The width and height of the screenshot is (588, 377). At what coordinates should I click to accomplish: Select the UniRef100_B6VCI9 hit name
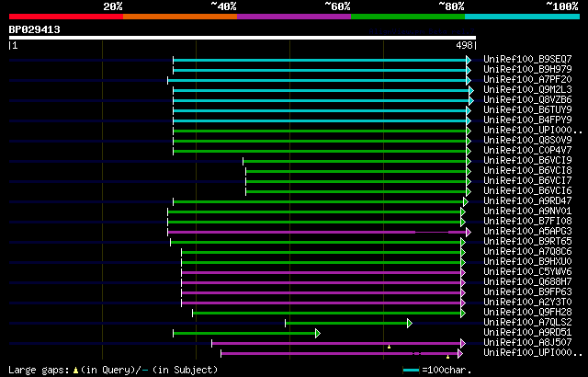[527, 161]
